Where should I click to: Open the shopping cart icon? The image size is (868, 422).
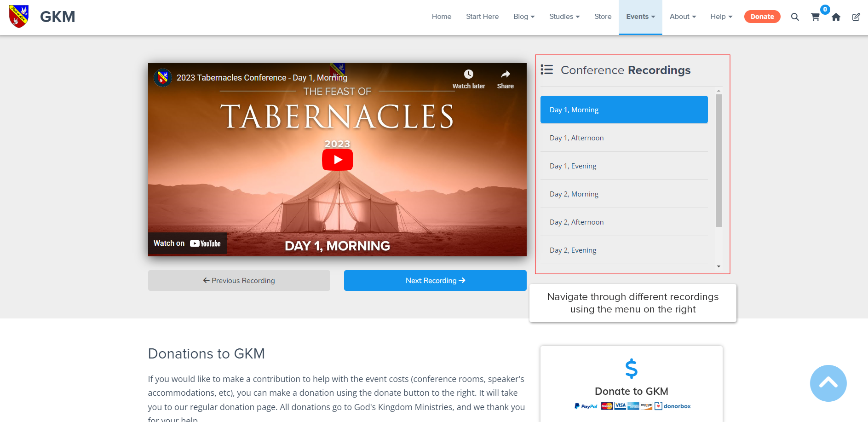pyautogui.click(x=815, y=17)
